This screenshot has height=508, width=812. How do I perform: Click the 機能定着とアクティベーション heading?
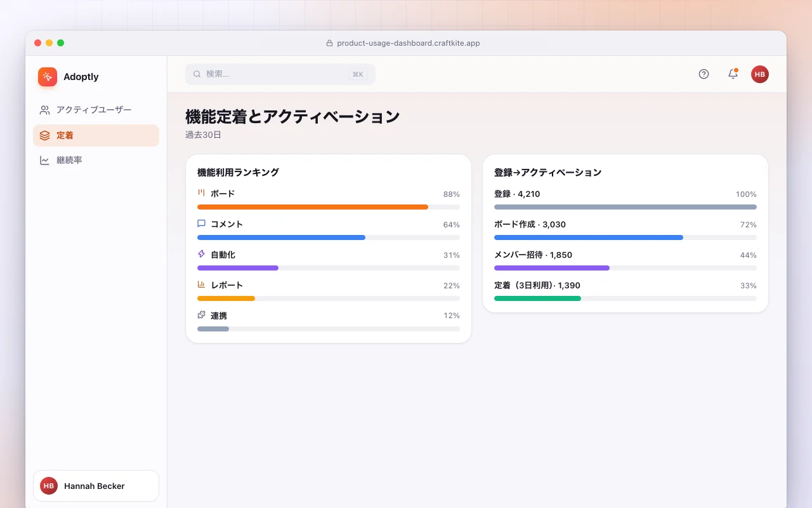point(292,117)
